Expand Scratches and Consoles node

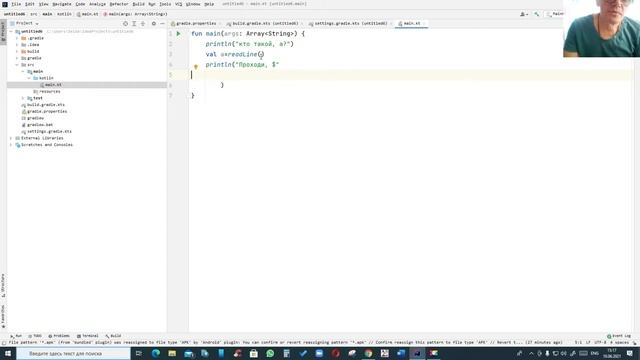tap(11, 145)
